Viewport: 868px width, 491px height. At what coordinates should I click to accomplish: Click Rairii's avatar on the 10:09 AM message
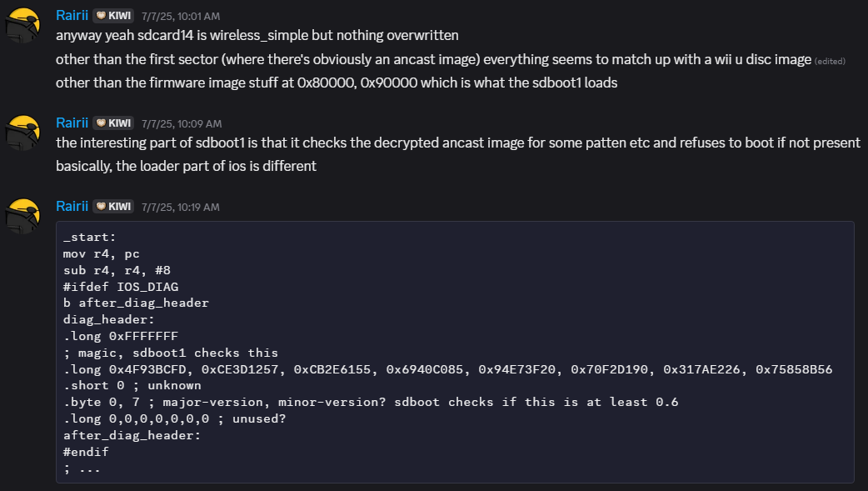coord(22,133)
